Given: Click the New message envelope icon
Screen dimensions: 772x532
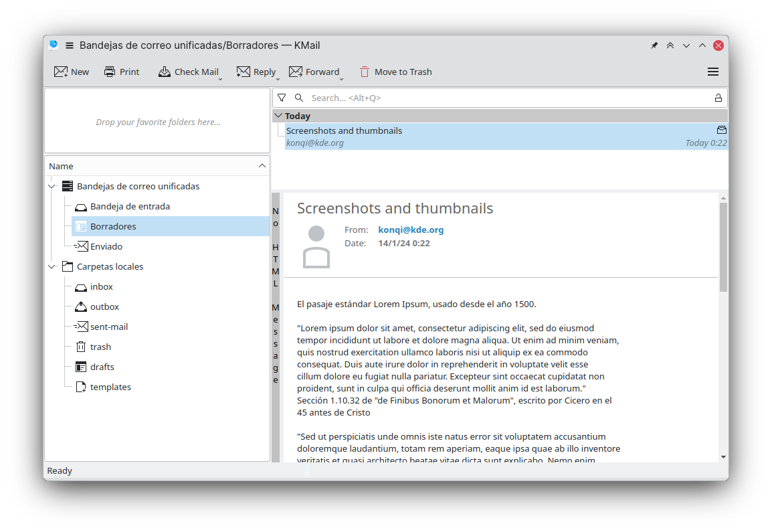Looking at the screenshot, I should (x=61, y=72).
